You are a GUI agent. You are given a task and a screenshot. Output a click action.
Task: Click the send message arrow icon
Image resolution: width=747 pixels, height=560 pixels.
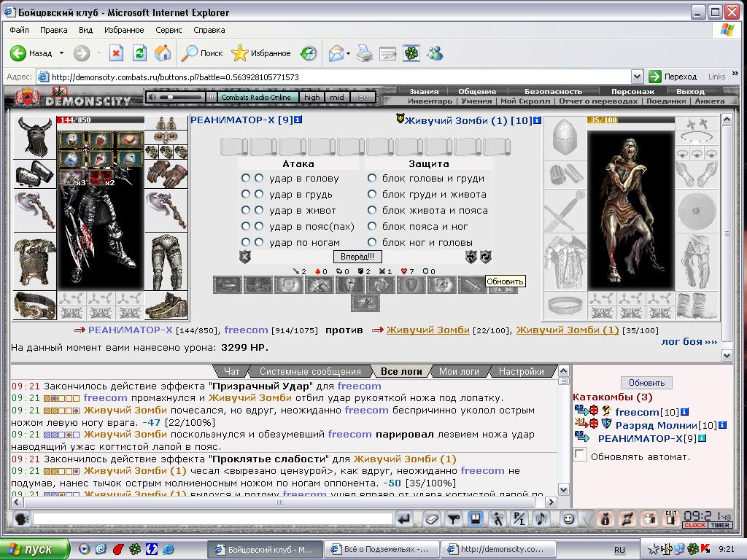click(404, 518)
